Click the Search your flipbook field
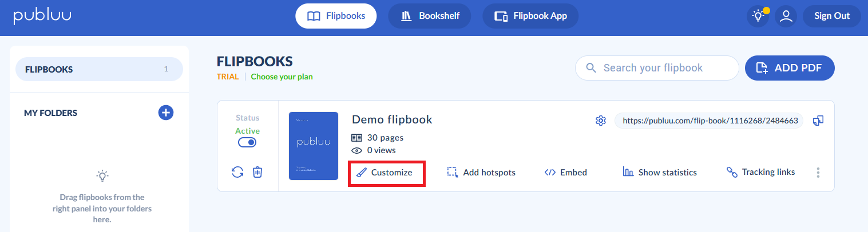868x232 pixels. 657,68
